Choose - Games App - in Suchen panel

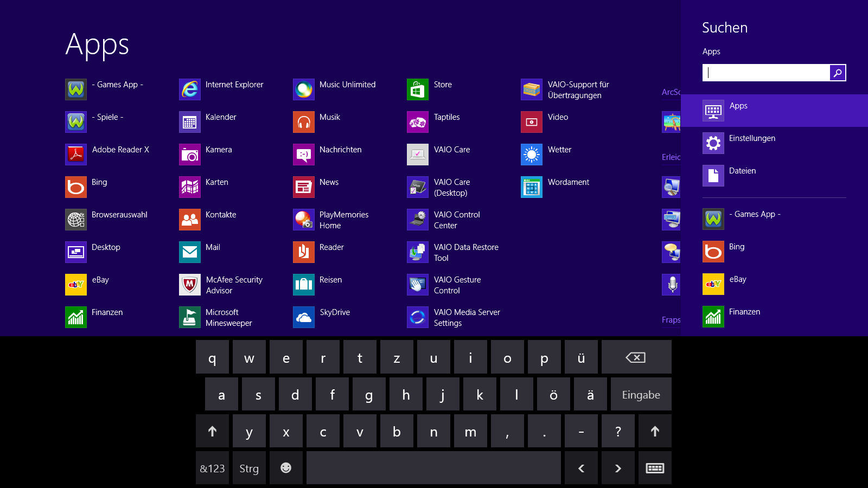[x=774, y=219]
